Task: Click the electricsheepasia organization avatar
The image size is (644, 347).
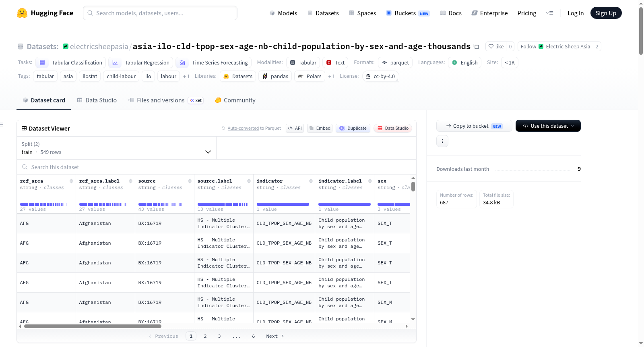Action: click(x=66, y=46)
